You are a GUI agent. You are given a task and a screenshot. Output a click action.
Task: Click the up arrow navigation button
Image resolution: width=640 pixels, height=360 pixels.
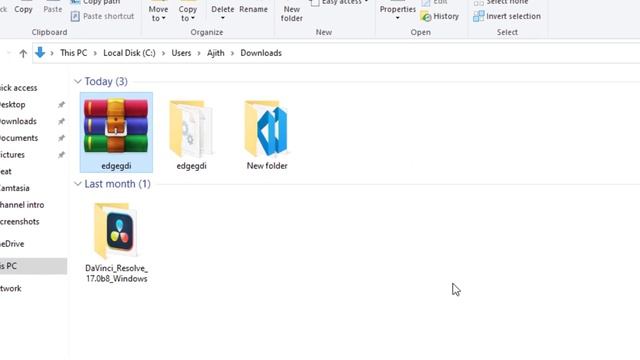tap(23, 53)
